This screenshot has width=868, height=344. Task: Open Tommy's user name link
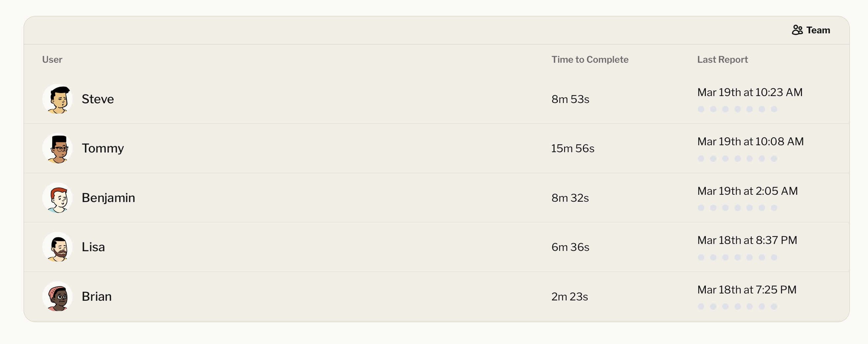click(103, 148)
